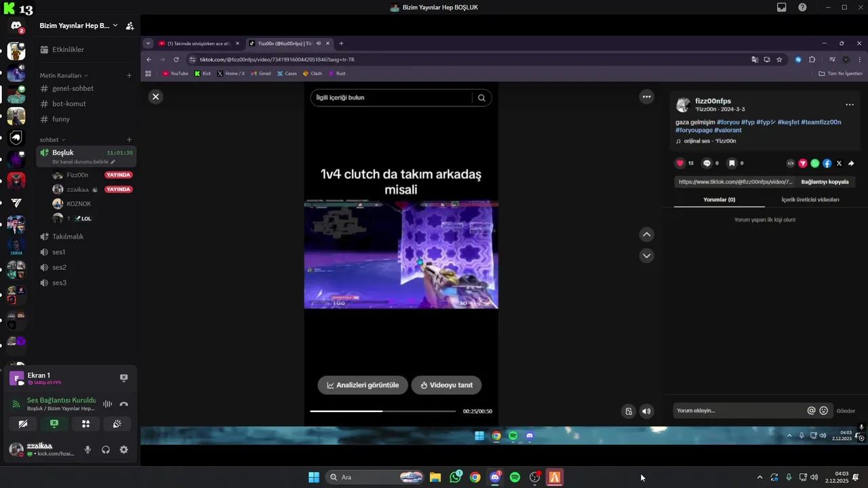
Task: Open Chrome three-dot menu
Action: (860, 60)
